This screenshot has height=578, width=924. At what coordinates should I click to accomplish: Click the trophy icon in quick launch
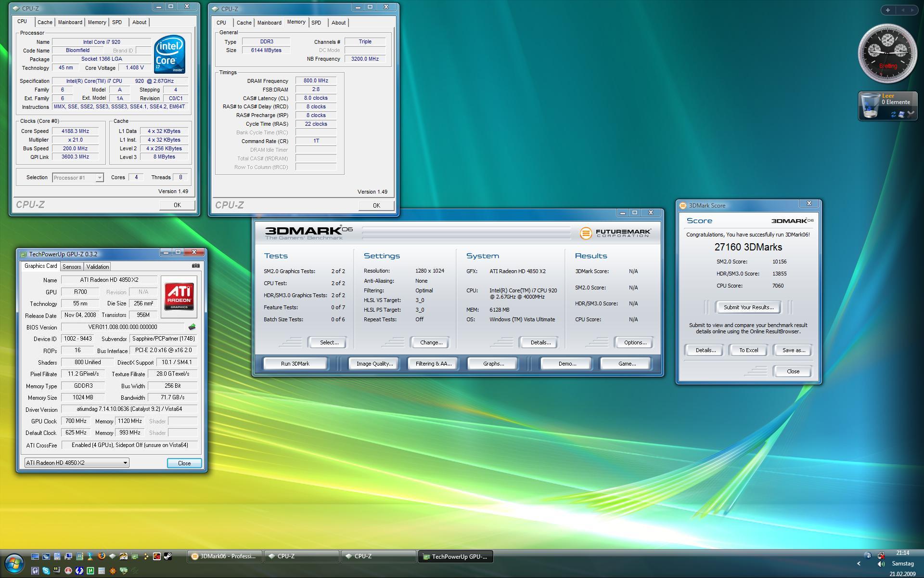(x=90, y=556)
